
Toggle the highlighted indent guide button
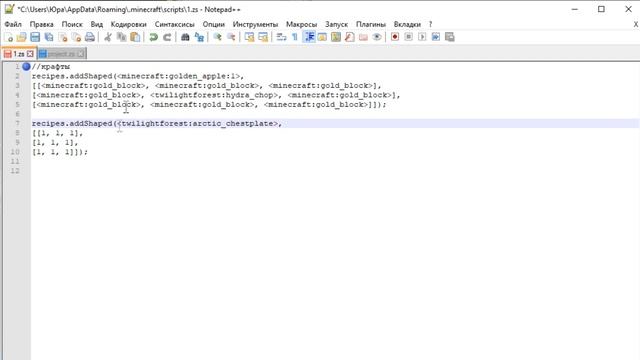309,37
